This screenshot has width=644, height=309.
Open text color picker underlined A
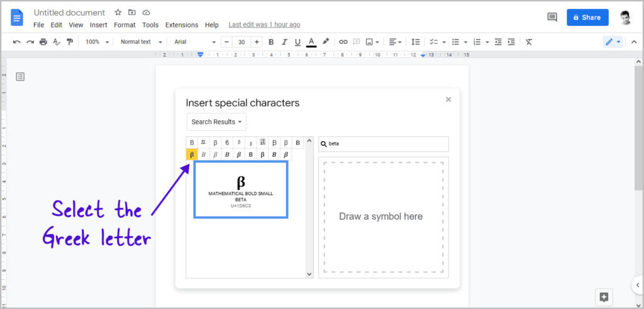point(311,42)
